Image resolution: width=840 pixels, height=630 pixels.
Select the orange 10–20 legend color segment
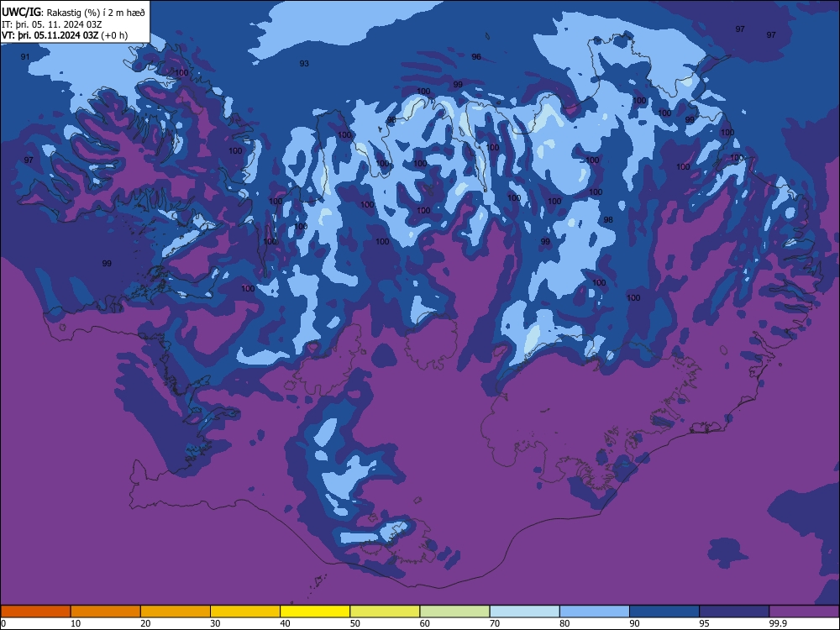pos(106,612)
